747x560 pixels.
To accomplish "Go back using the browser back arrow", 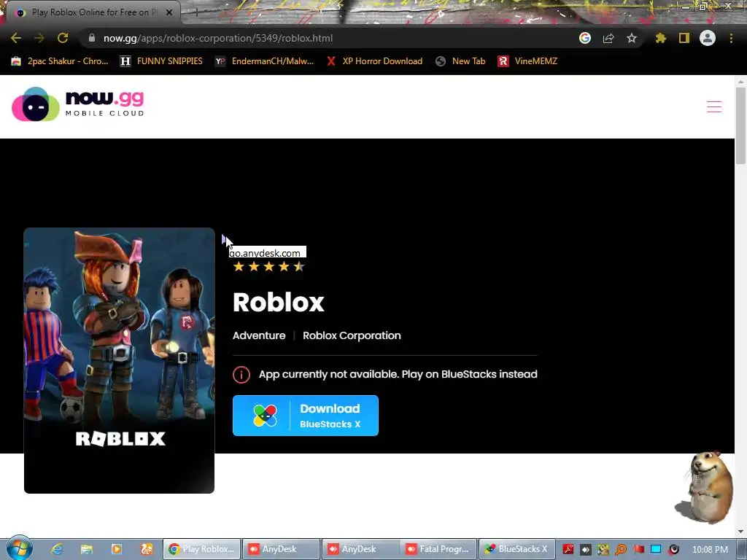I will click(16, 38).
